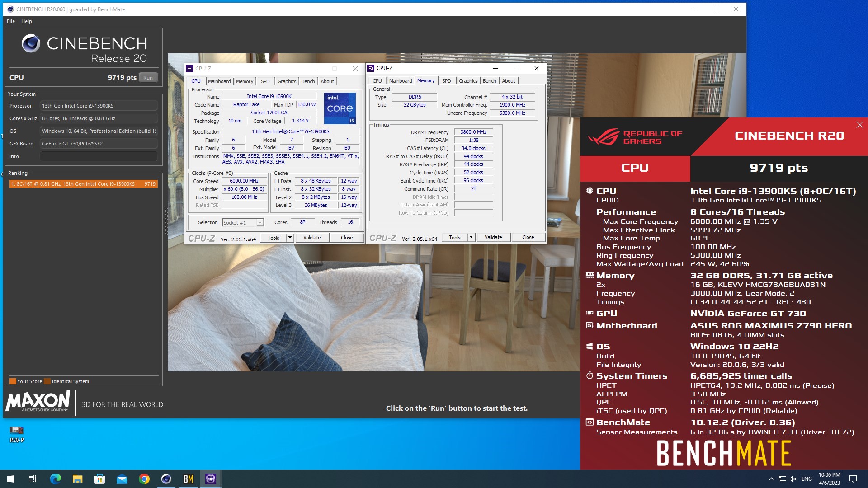Click the GPU card icon in BenchMate panel

tap(590, 313)
